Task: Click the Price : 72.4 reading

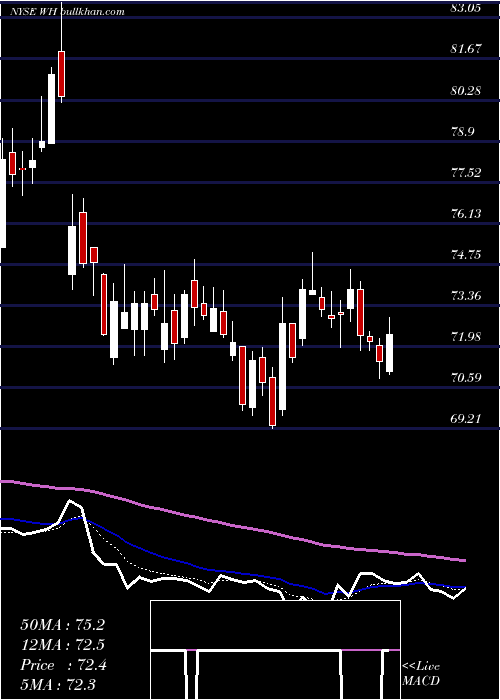Action: click(63, 665)
